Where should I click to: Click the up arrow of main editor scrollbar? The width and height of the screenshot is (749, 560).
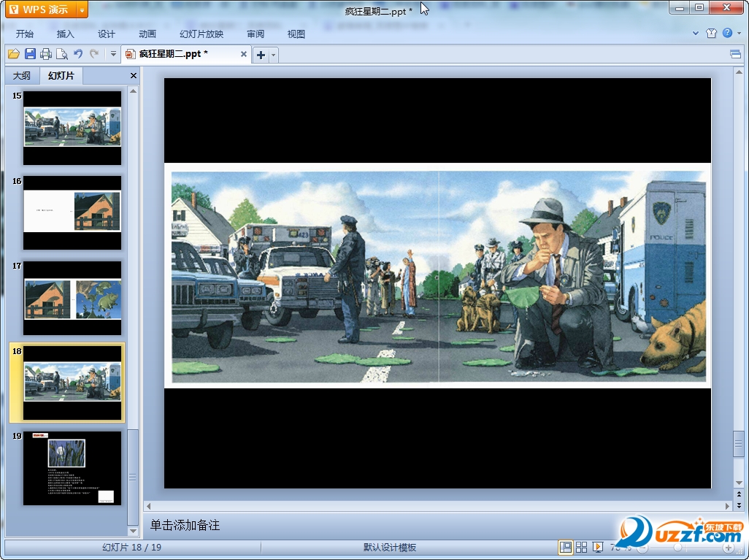pyautogui.click(x=739, y=72)
